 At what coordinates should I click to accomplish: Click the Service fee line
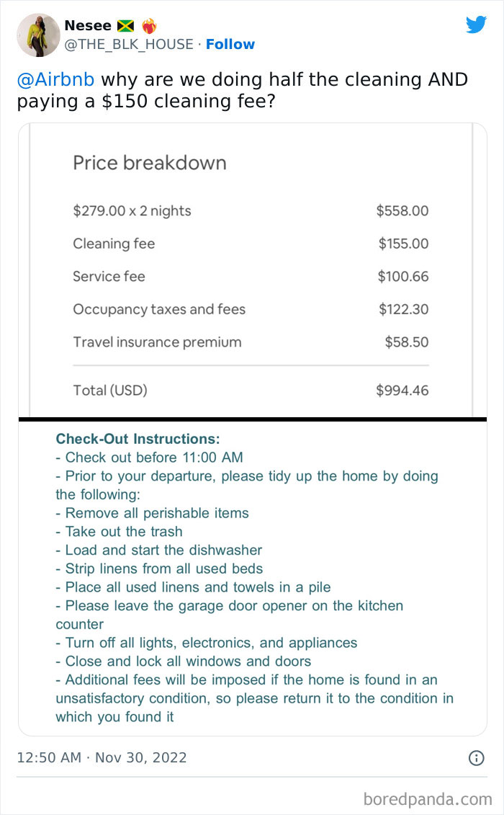[109, 277]
